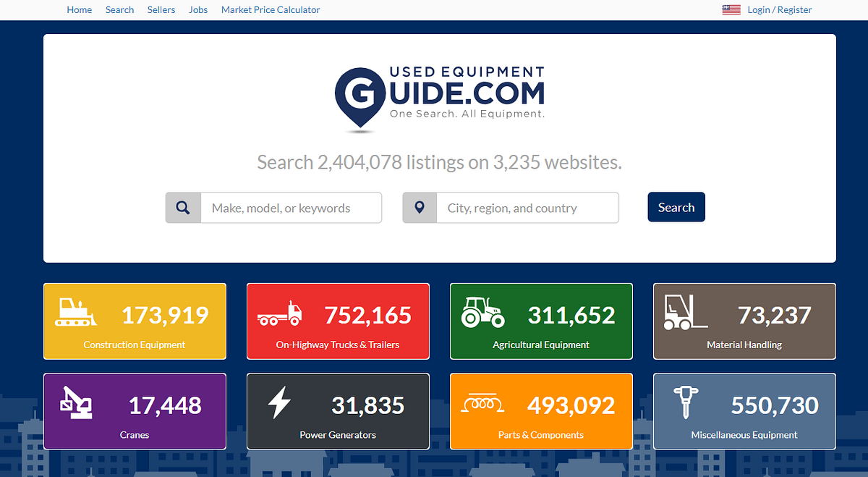
Task: Focus the City, region, and country field
Action: 528,208
